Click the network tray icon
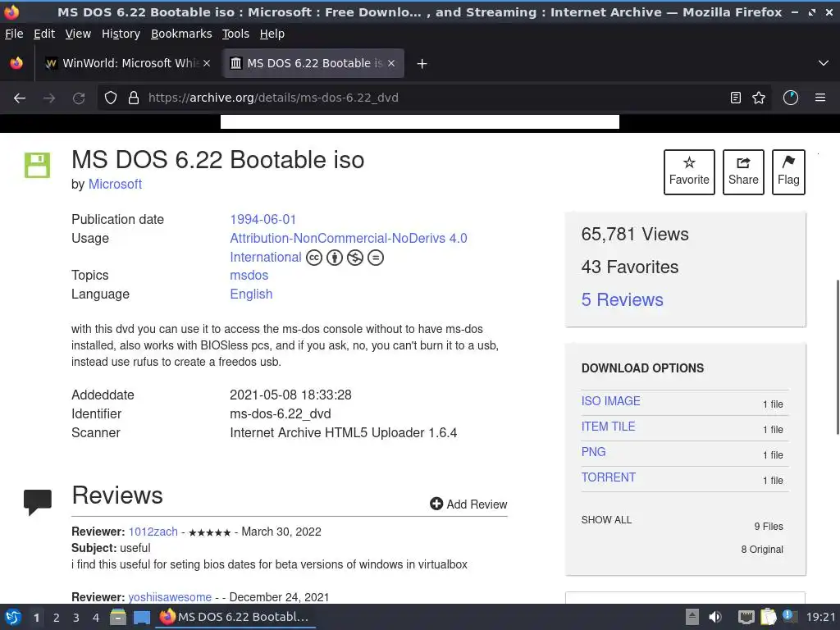This screenshot has height=630, width=840. [746, 617]
